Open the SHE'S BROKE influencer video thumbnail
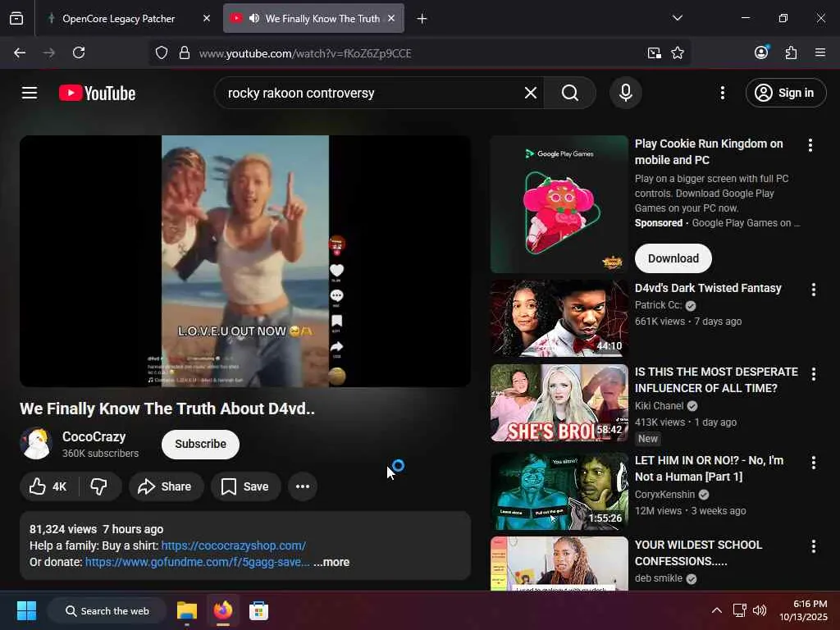840x630 pixels. 559,403
